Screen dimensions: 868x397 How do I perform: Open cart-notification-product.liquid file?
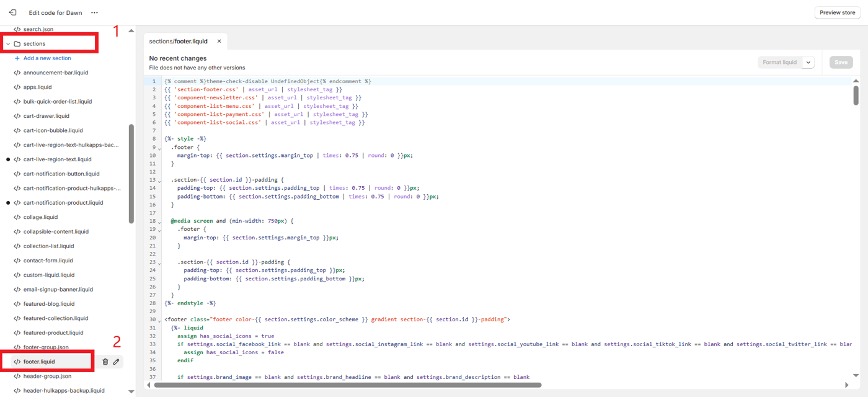(63, 203)
